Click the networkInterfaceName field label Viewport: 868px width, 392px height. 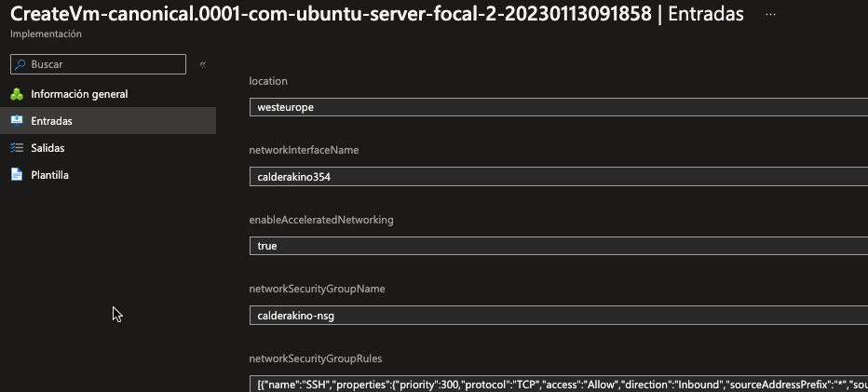click(x=304, y=150)
